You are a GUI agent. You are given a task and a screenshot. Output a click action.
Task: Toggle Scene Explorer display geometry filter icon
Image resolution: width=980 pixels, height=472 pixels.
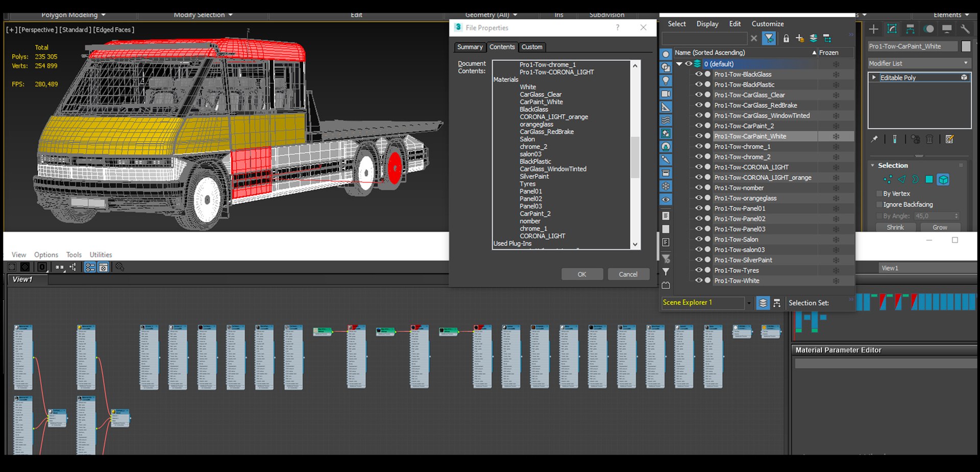pos(666,54)
